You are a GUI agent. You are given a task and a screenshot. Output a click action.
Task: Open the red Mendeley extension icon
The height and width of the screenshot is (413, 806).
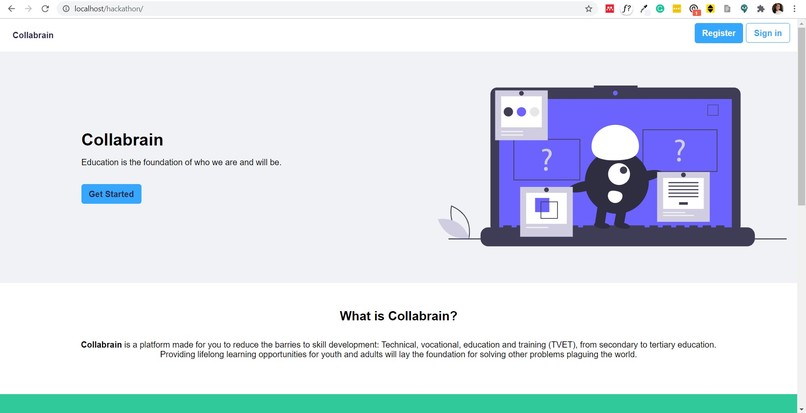[x=610, y=9]
